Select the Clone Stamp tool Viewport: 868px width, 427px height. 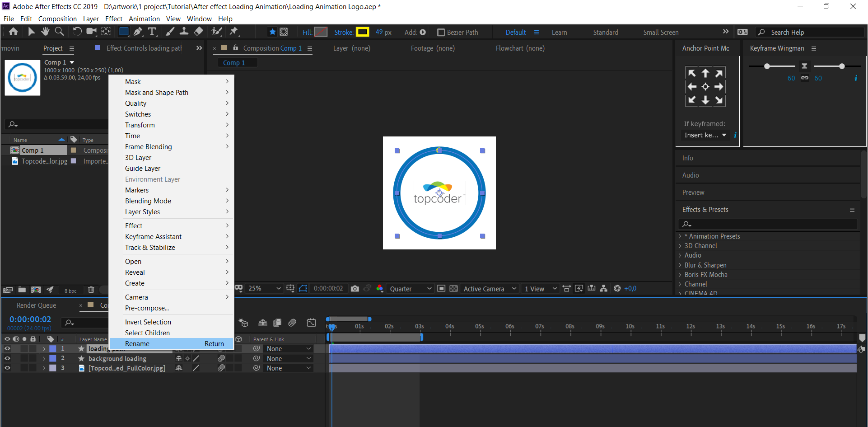(184, 32)
